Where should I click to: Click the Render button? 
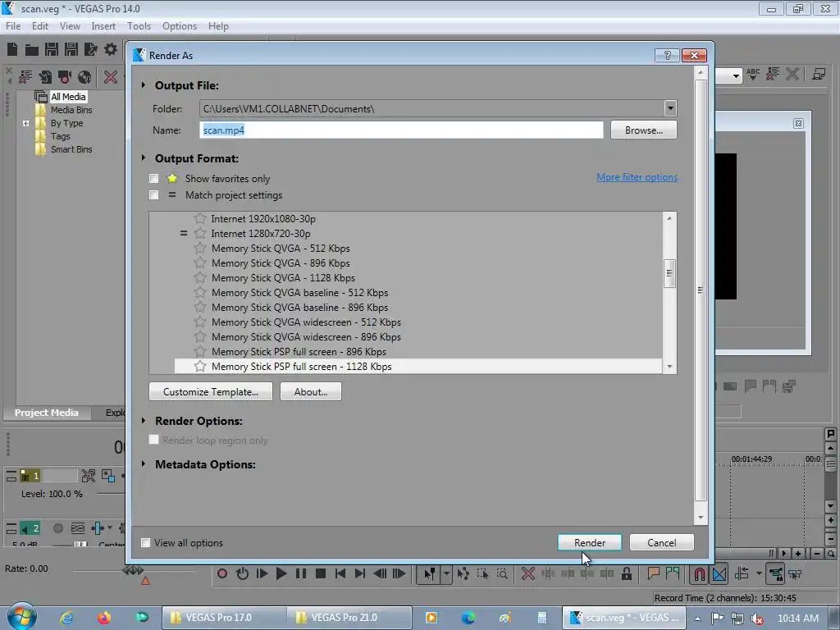click(589, 543)
